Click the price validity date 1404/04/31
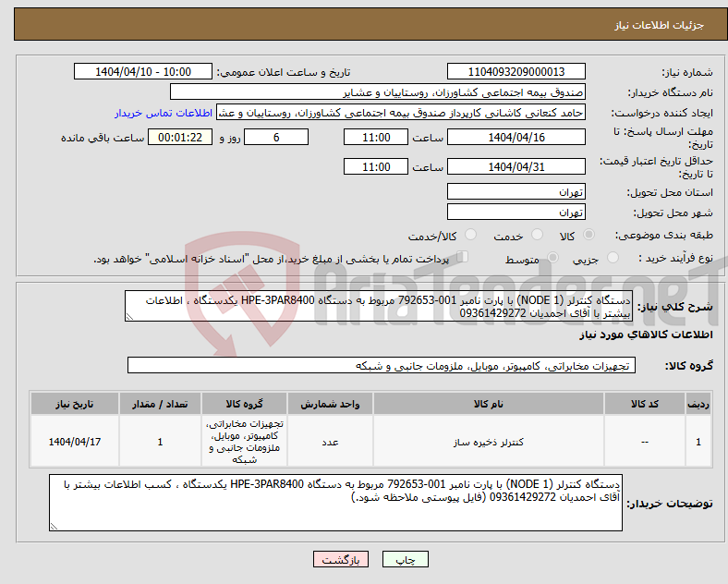Image resolution: width=728 pixels, height=584 pixels. click(x=516, y=166)
